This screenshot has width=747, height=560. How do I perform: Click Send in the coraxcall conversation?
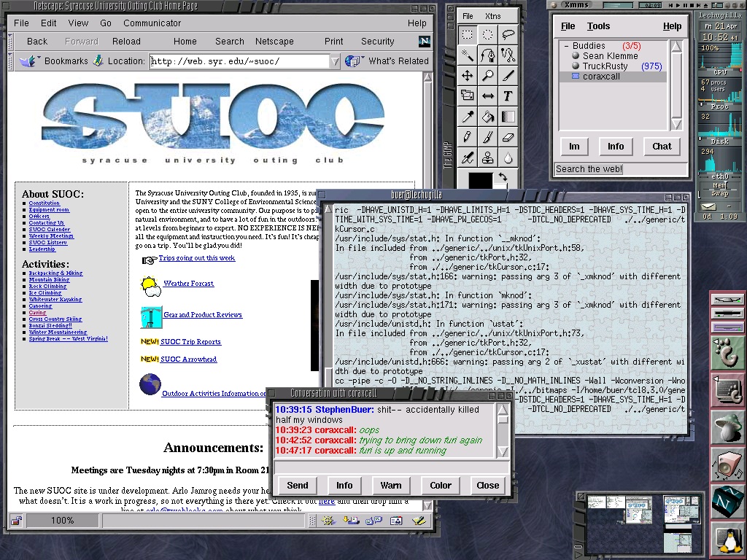(298, 485)
